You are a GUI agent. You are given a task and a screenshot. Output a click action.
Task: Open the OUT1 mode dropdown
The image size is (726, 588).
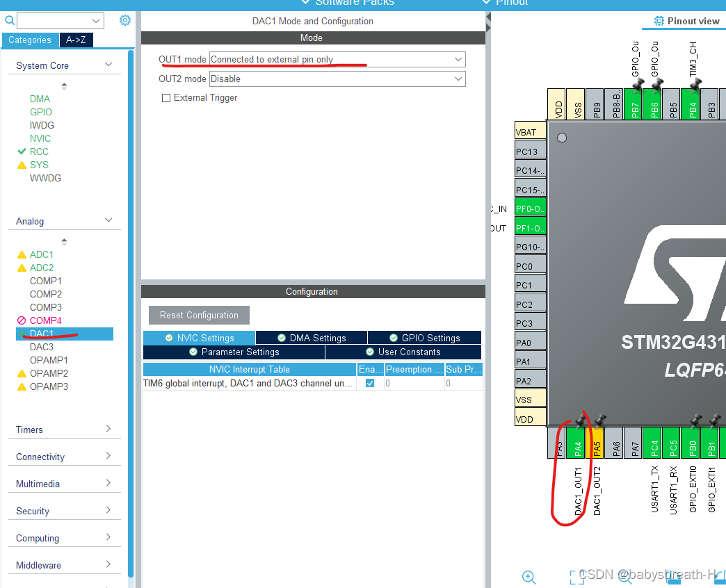337,59
